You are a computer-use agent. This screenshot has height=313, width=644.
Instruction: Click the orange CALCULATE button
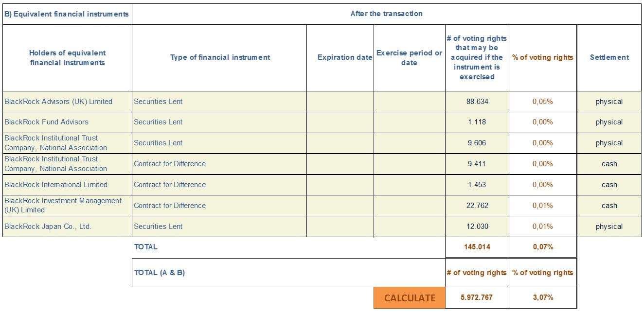[410, 298]
